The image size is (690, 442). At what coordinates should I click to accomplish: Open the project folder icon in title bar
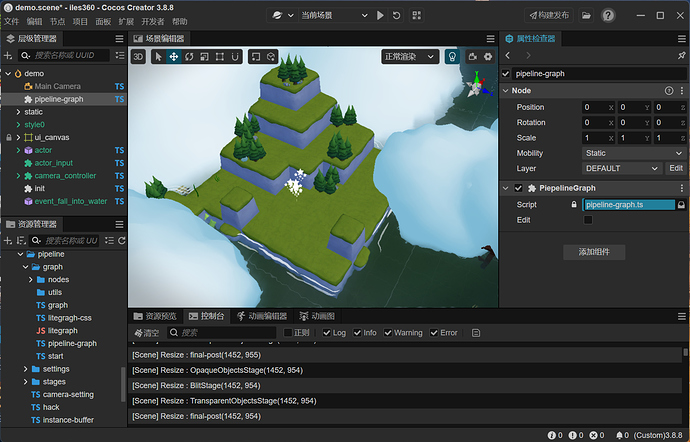[x=586, y=15]
